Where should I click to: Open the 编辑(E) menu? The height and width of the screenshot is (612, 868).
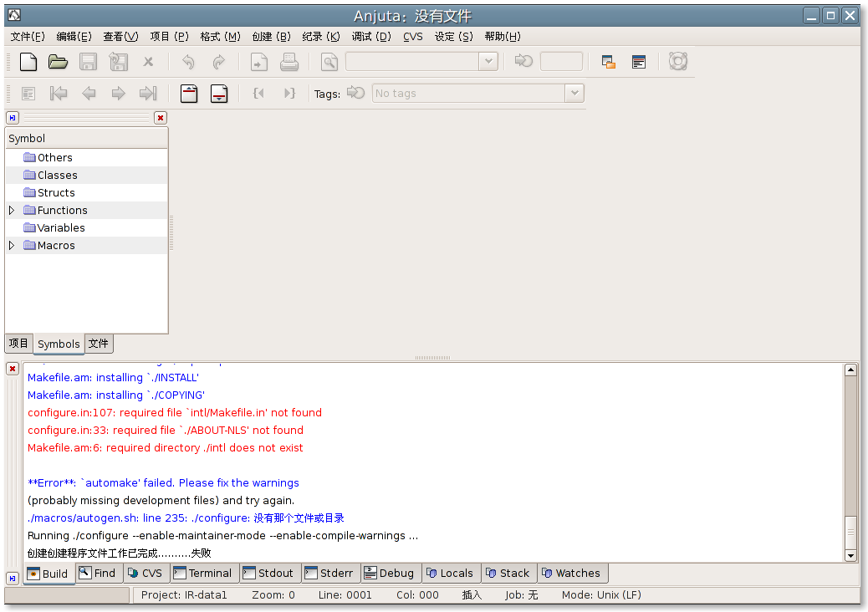(x=74, y=37)
